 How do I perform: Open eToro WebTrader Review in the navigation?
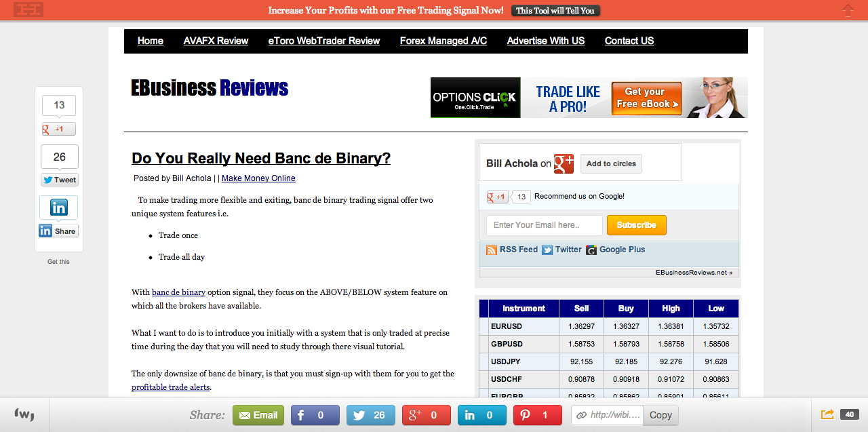click(x=324, y=41)
